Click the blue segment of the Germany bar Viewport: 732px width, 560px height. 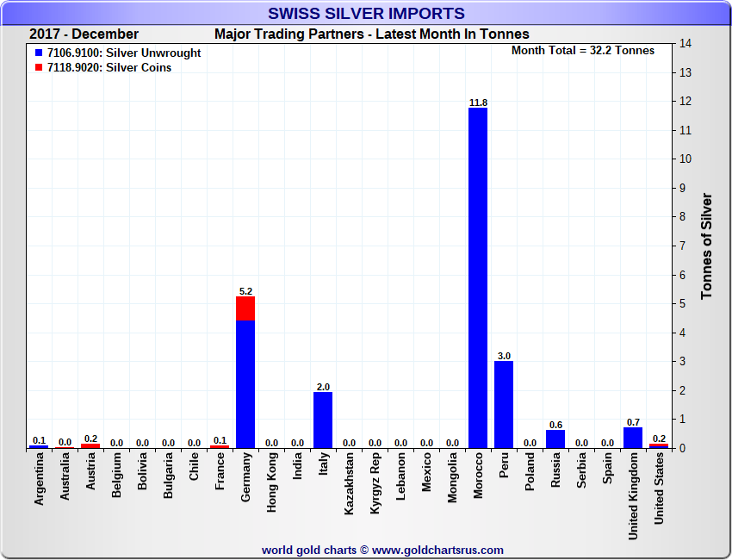tap(245, 384)
